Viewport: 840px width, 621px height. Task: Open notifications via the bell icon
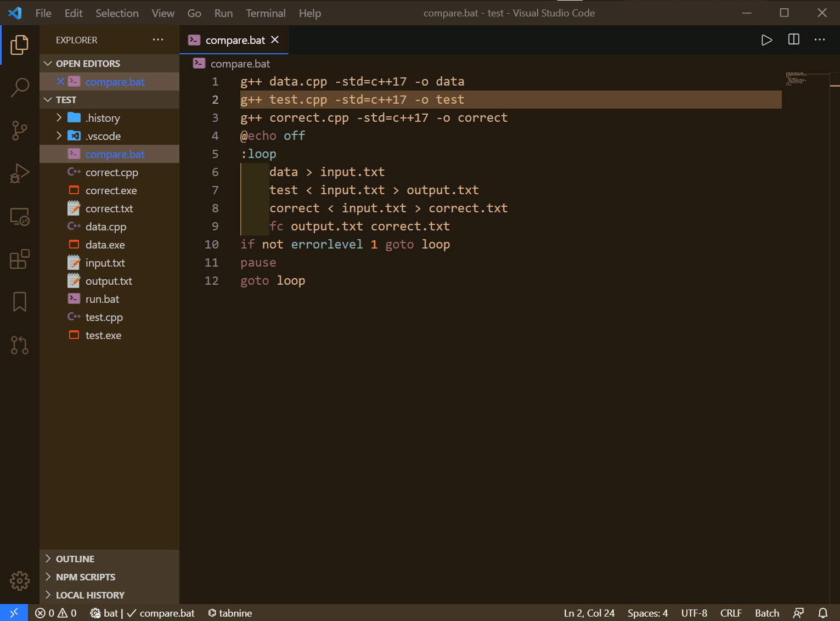(823, 613)
